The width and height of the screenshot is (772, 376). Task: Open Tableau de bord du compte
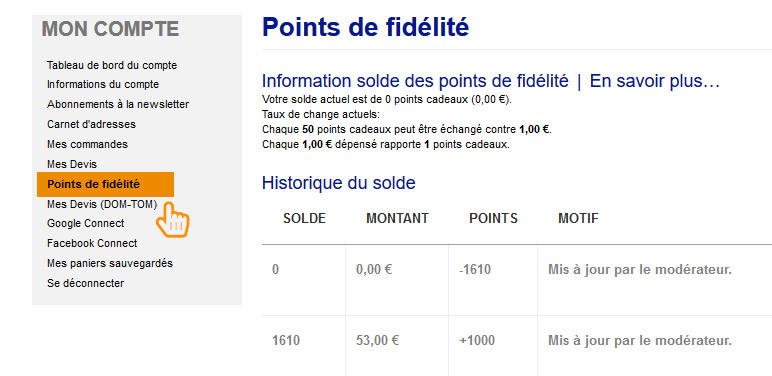click(x=112, y=65)
